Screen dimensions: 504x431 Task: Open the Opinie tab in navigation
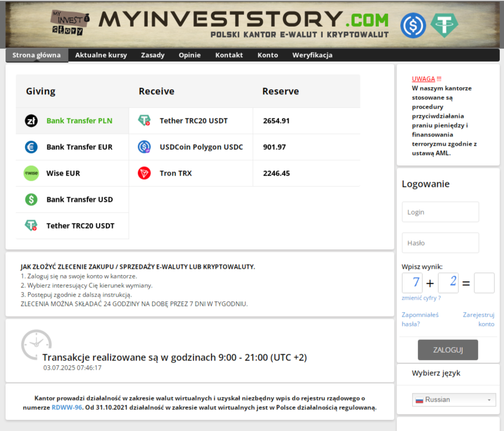189,55
